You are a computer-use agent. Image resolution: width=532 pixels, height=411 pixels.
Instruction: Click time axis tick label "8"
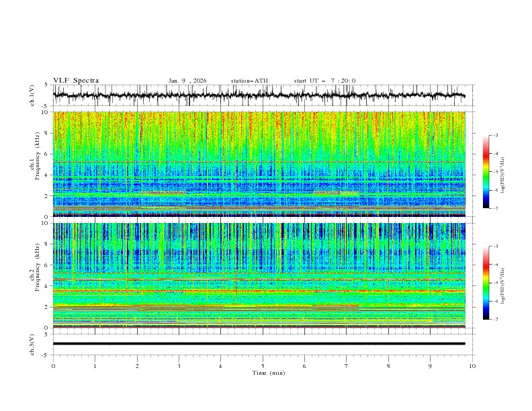pyautogui.click(x=388, y=366)
